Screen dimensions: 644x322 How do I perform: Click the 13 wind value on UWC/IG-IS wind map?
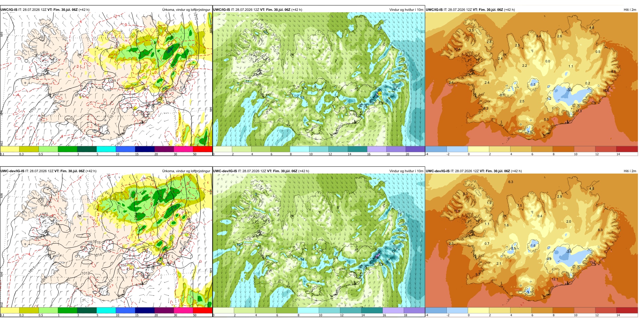pyautogui.click(x=302, y=98)
